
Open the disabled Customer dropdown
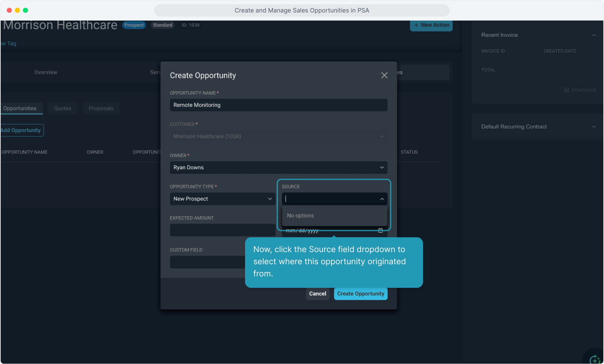(279, 136)
